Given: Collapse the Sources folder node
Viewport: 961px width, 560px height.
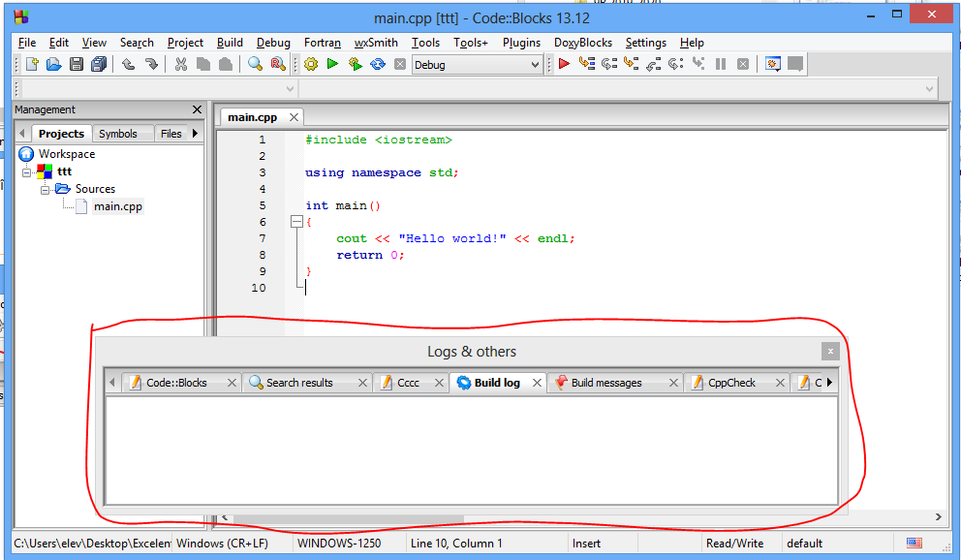Looking at the screenshot, I should pyautogui.click(x=45, y=190).
